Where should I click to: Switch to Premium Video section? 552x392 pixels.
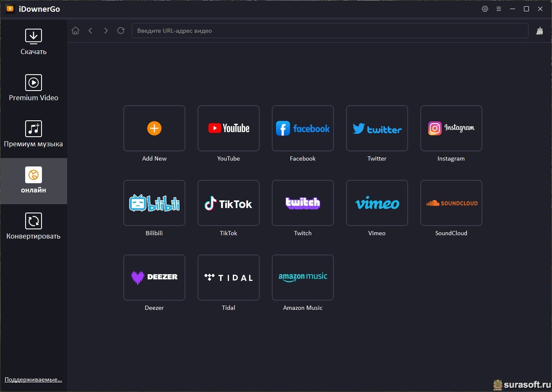tap(34, 88)
